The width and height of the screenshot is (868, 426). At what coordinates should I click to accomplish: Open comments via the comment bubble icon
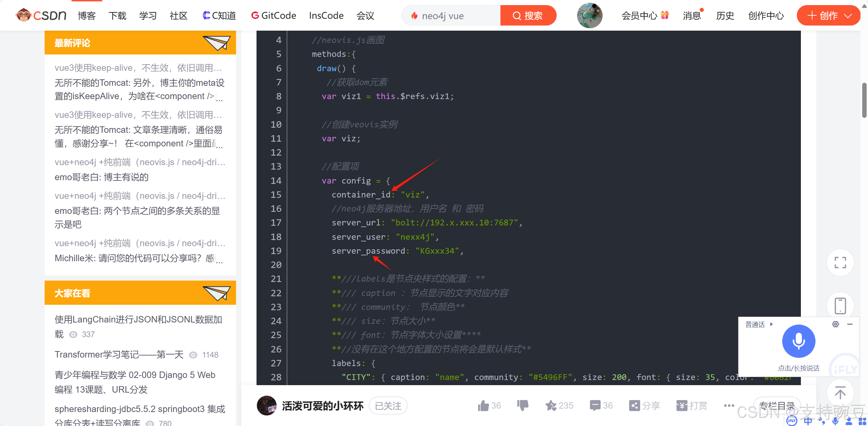595,405
